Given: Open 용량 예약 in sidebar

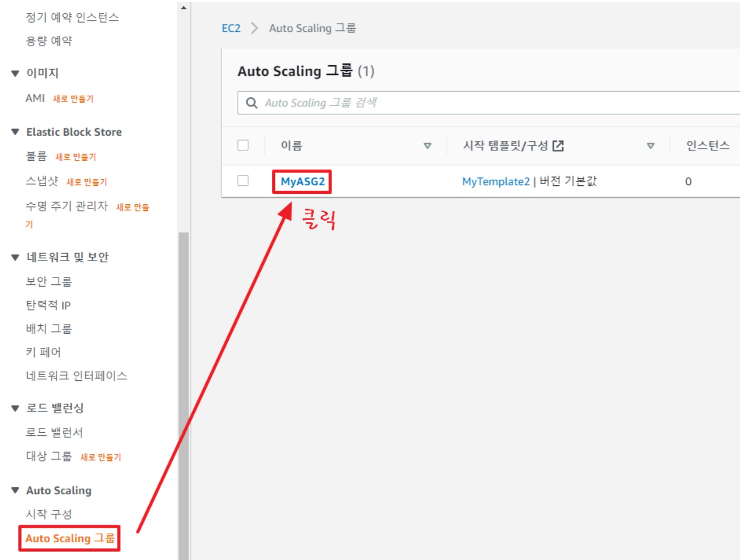Looking at the screenshot, I should pyautogui.click(x=49, y=41).
